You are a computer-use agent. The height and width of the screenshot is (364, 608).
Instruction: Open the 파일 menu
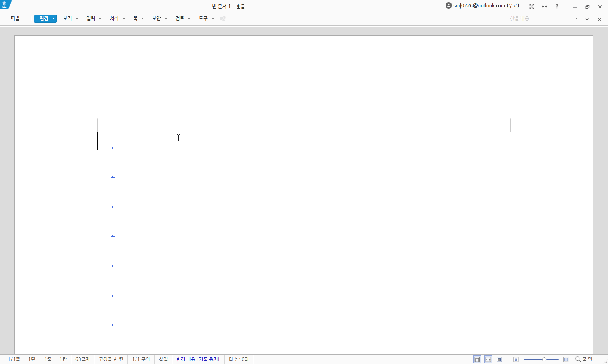pos(15,18)
